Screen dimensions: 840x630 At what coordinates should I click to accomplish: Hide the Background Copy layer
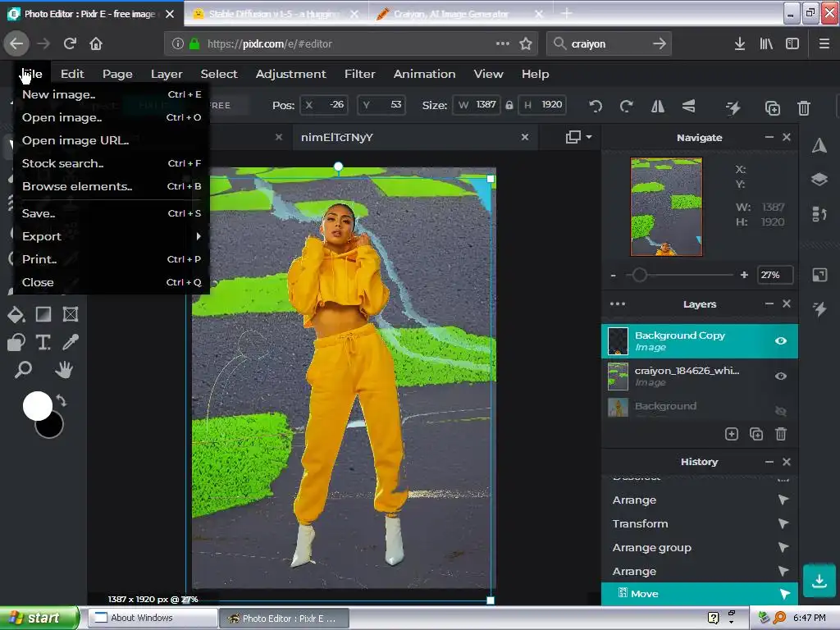click(780, 340)
